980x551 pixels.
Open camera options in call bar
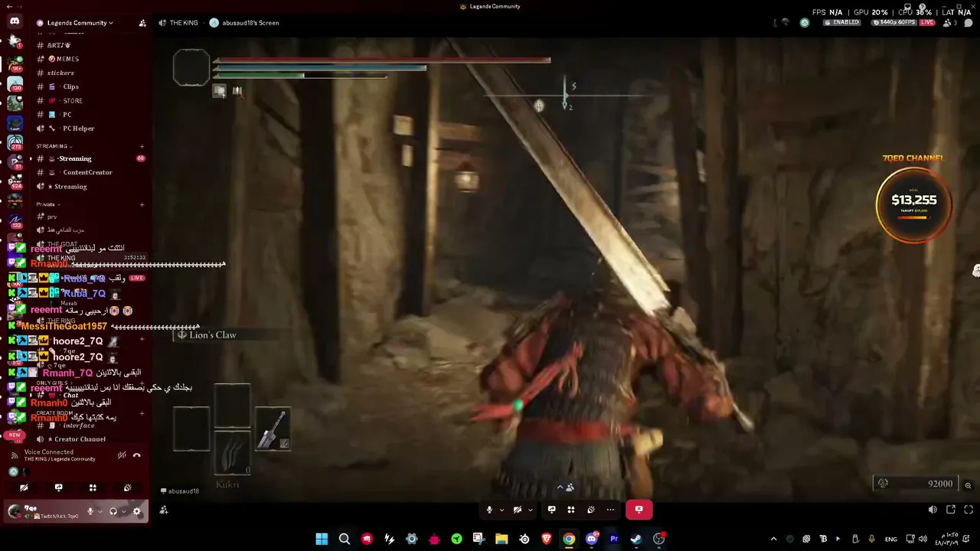tap(530, 510)
